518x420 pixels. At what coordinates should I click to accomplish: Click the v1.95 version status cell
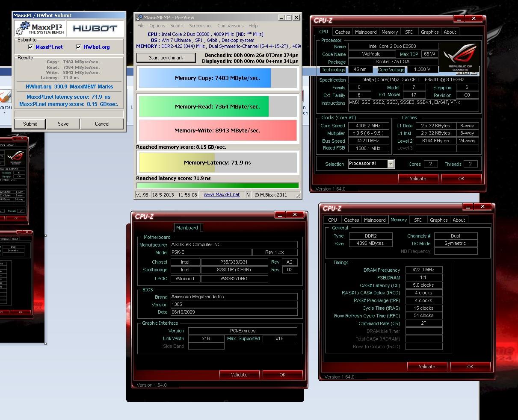(x=142, y=194)
